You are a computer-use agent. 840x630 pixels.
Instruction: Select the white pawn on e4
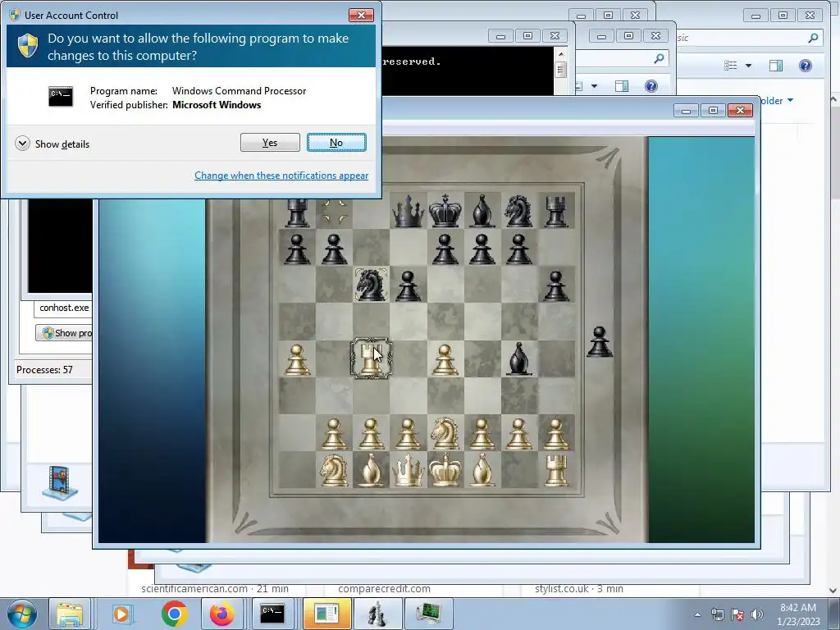point(445,359)
